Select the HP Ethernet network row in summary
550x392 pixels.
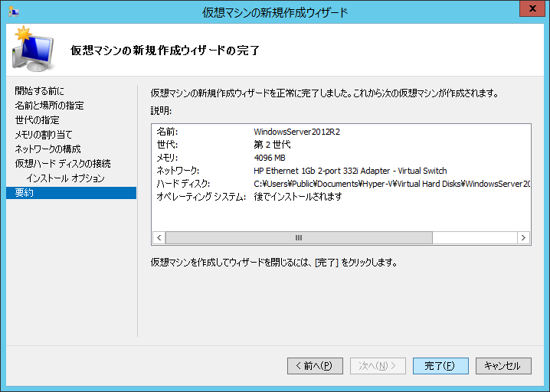click(x=350, y=171)
